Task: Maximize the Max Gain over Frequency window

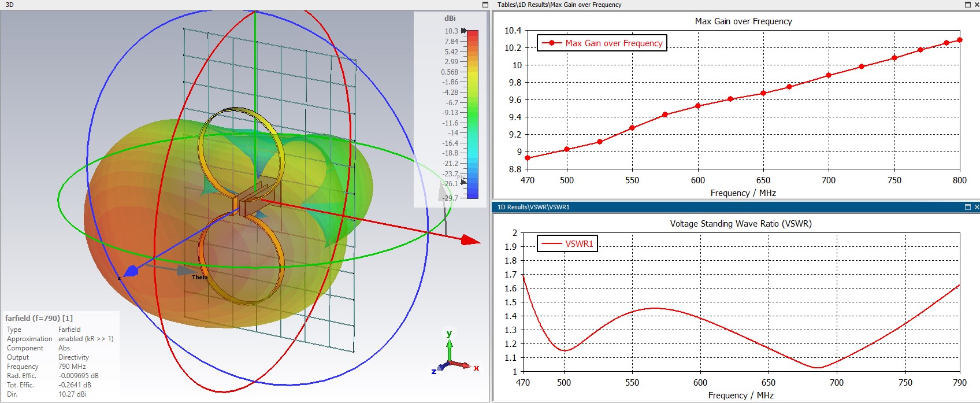Action: [968, 5]
